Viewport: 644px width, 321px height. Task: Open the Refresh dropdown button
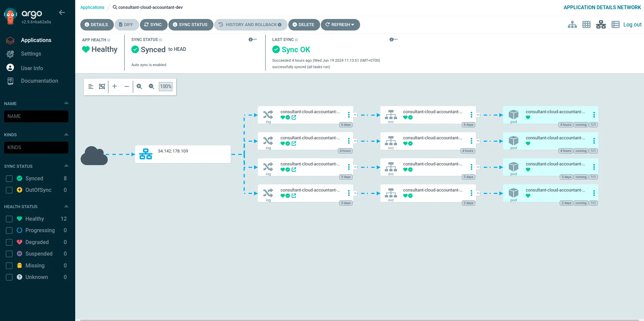(x=340, y=25)
